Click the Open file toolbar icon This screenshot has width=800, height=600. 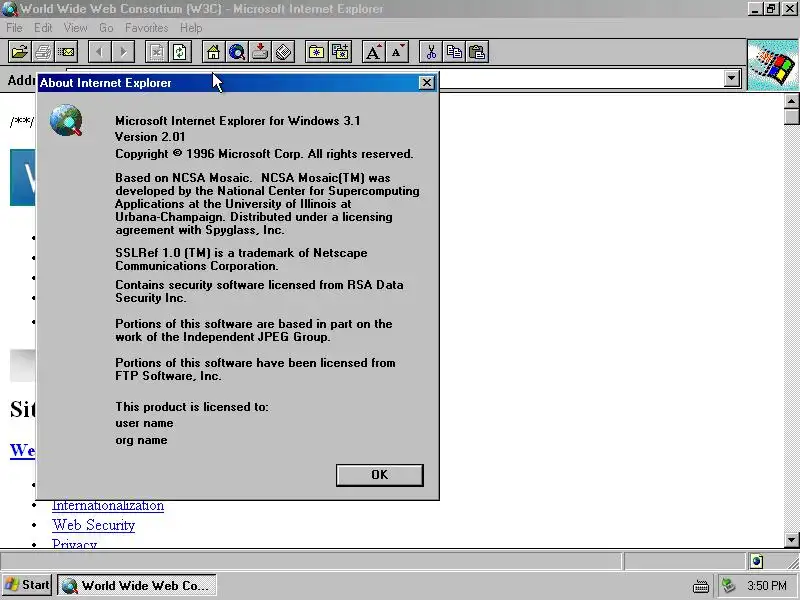[x=19, y=52]
